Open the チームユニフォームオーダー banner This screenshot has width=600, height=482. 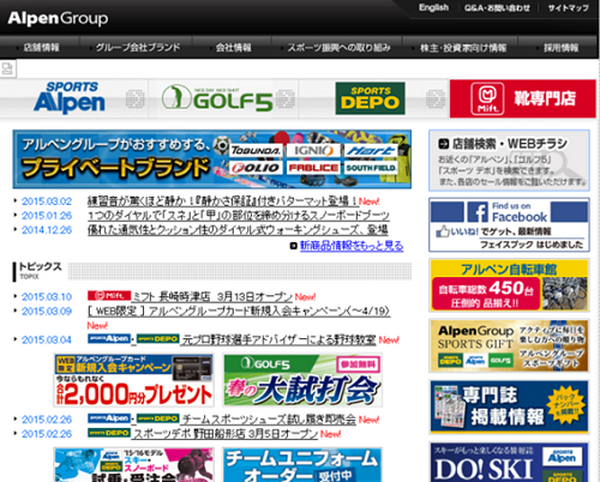(303, 465)
